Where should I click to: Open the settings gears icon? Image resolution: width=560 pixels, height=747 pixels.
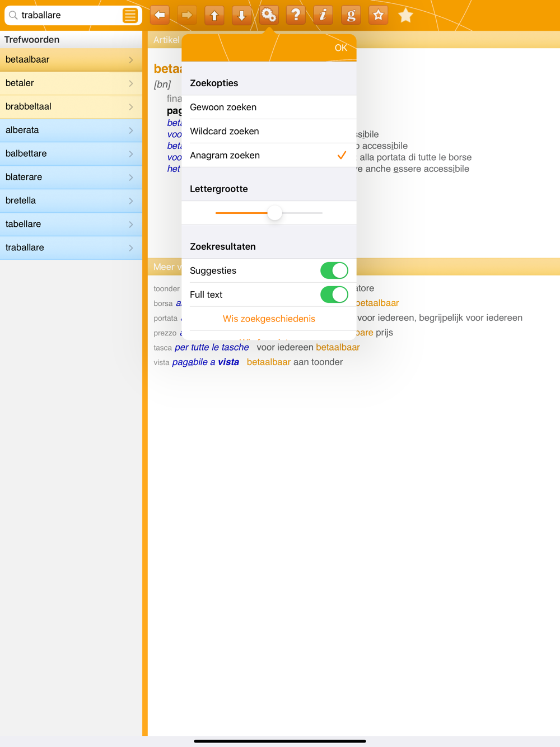click(x=269, y=15)
